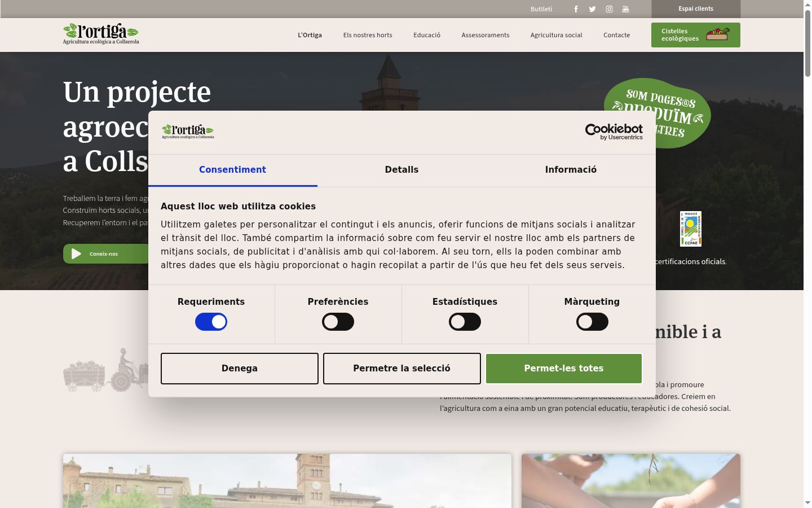The width and height of the screenshot is (812, 508).
Task: Open the Espai clients link
Action: click(x=696, y=9)
